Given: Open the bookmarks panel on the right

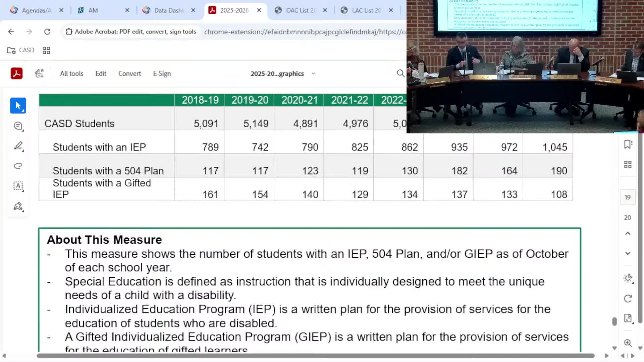Looking at the screenshot, I should [x=628, y=145].
